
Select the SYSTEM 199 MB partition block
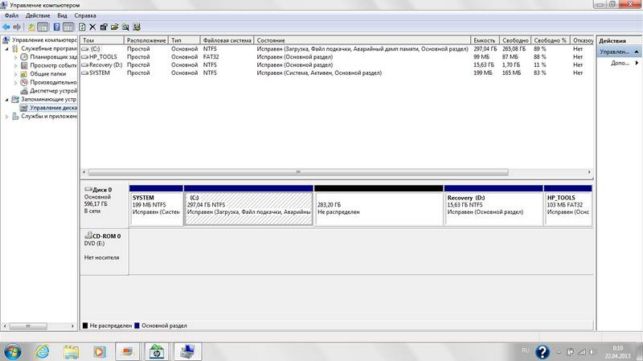pos(156,205)
